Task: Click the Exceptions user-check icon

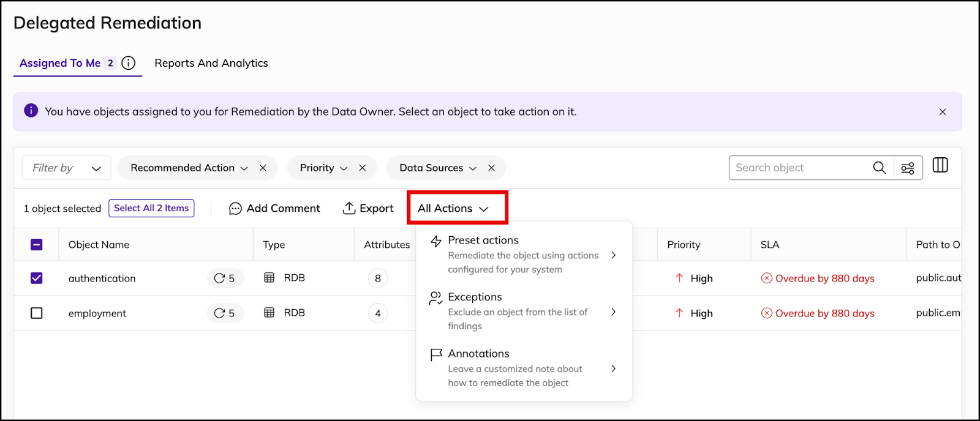Action: (x=436, y=298)
